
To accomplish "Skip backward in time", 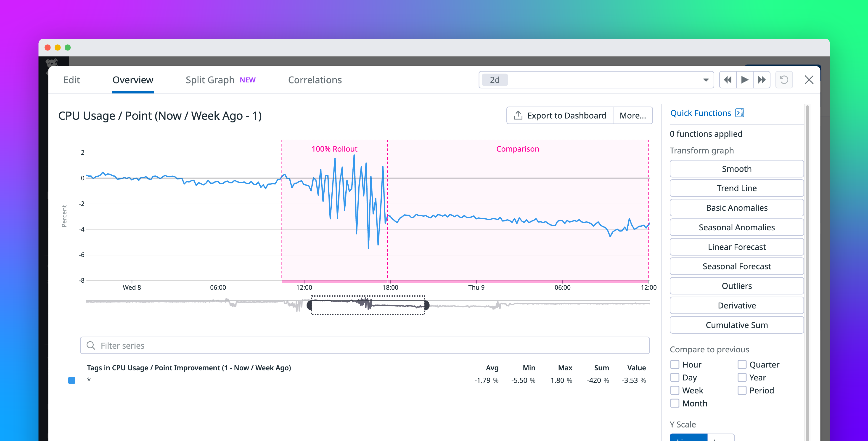I will [x=728, y=80].
